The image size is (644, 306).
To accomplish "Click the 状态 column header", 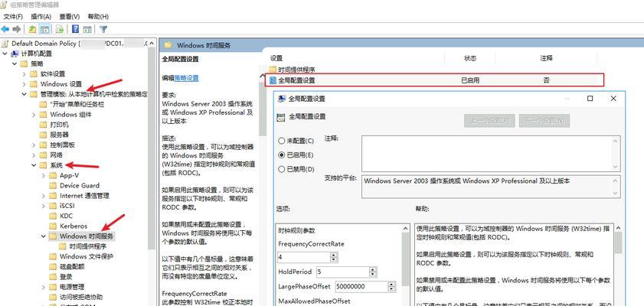I will pos(470,59).
